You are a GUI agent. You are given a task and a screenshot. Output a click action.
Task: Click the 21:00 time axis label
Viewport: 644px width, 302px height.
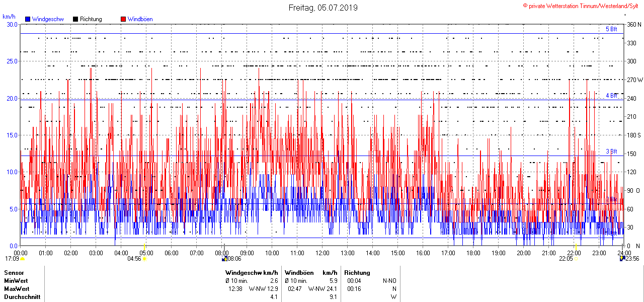(549, 253)
